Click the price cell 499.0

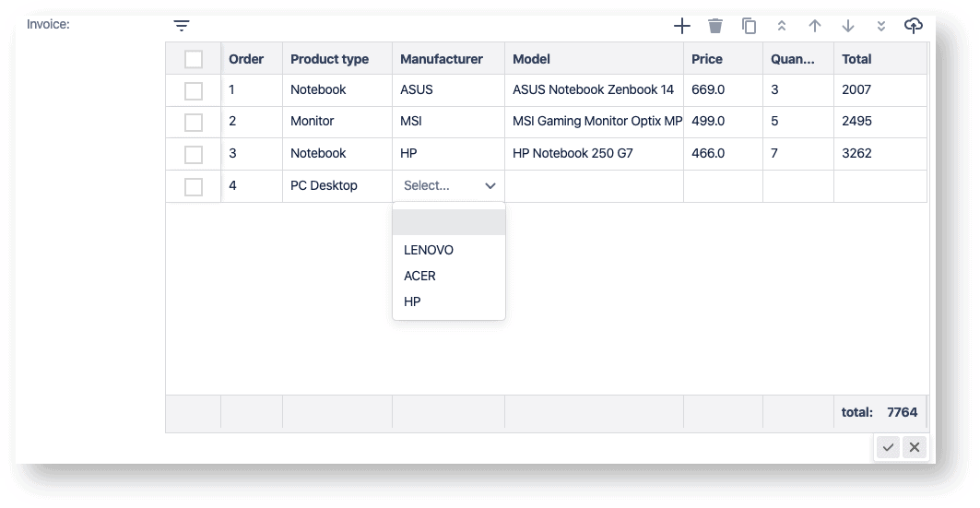723,121
